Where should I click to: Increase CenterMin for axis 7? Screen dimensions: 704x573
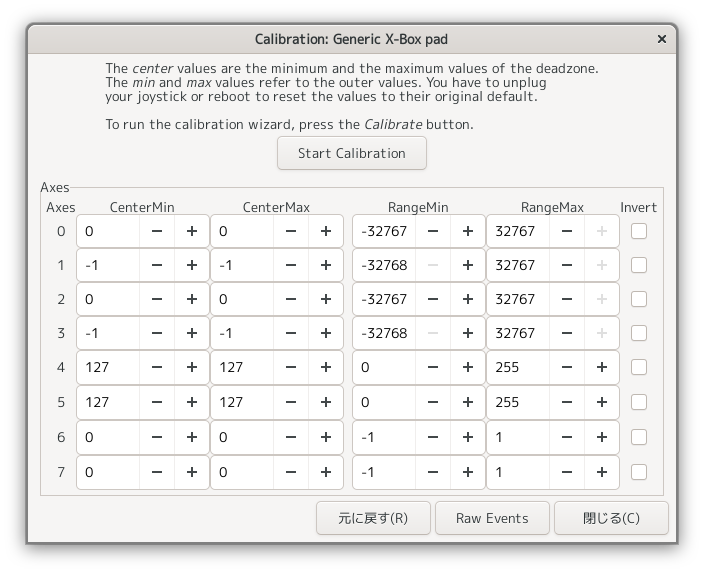pos(192,472)
